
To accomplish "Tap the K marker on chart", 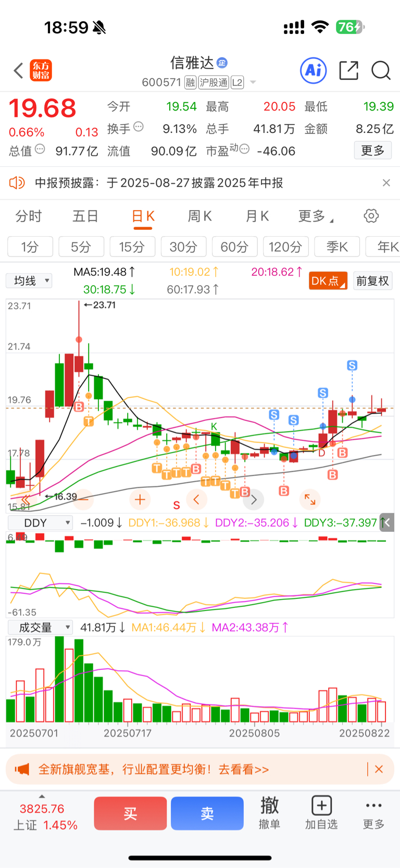I will point(214,426).
